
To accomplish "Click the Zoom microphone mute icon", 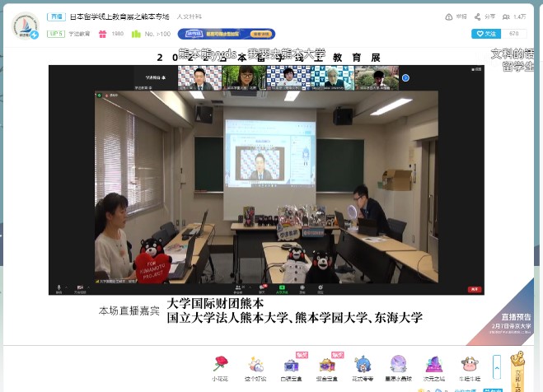I will tap(59, 289).
